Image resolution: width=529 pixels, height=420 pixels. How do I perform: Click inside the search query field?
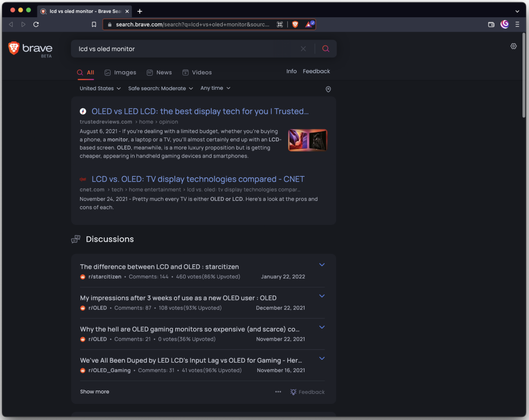(x=182, y=48)
